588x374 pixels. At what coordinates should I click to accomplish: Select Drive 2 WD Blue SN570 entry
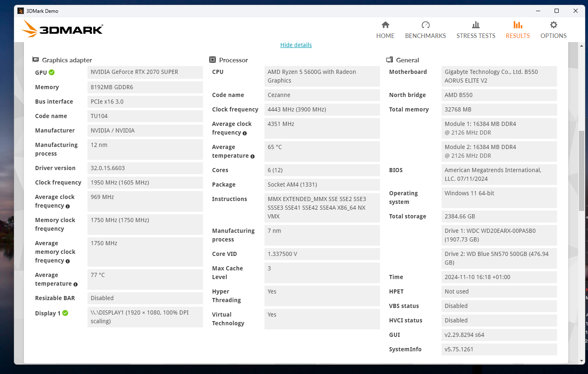[x=499, y=258]
